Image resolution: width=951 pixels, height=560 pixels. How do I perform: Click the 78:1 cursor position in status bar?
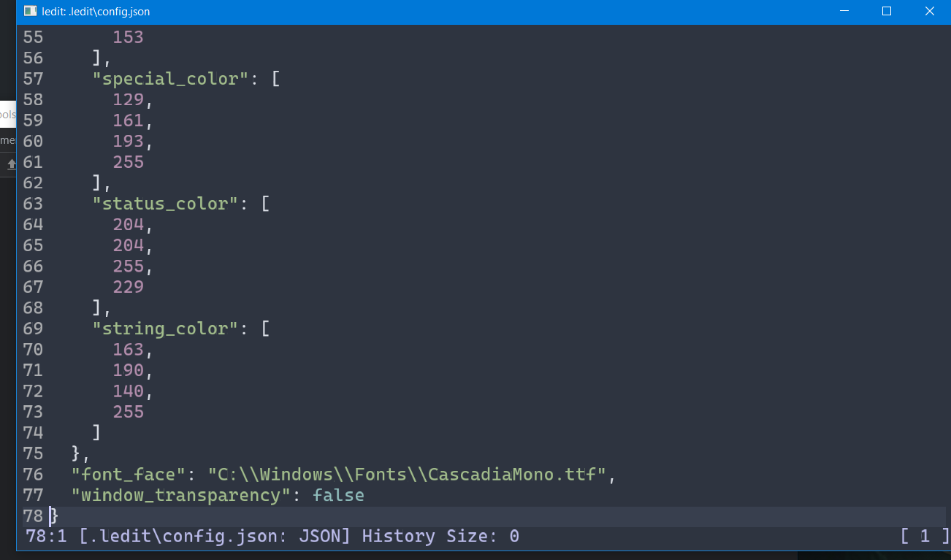click(x=46, y=537)
